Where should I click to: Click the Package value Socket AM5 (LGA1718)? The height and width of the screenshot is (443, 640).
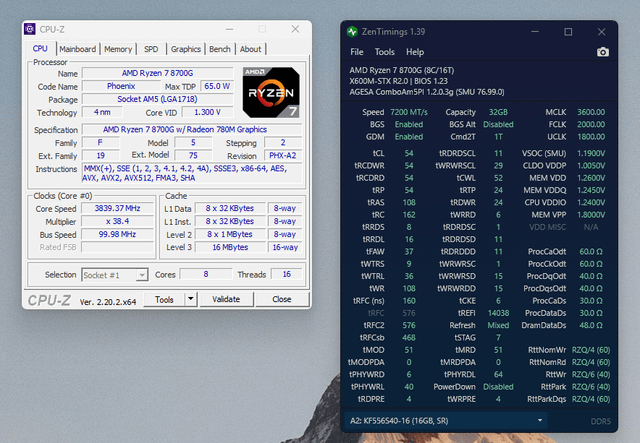158,99
